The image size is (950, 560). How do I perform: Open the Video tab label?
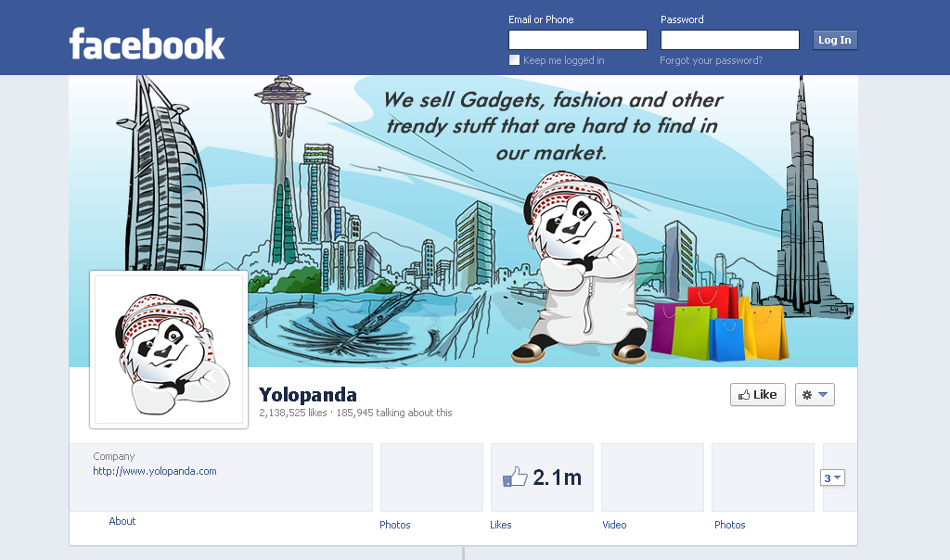tap(614, 525)
